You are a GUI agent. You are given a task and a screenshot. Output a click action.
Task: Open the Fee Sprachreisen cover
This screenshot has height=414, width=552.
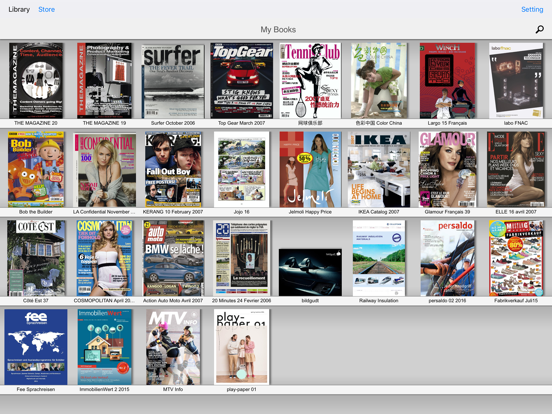tap(36, 347)
